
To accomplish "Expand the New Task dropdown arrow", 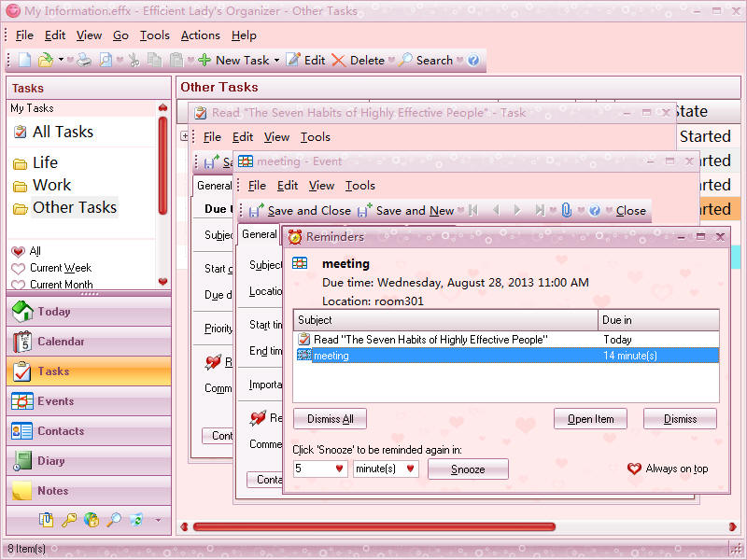I will pyautogui.click(x=276, y=58).
